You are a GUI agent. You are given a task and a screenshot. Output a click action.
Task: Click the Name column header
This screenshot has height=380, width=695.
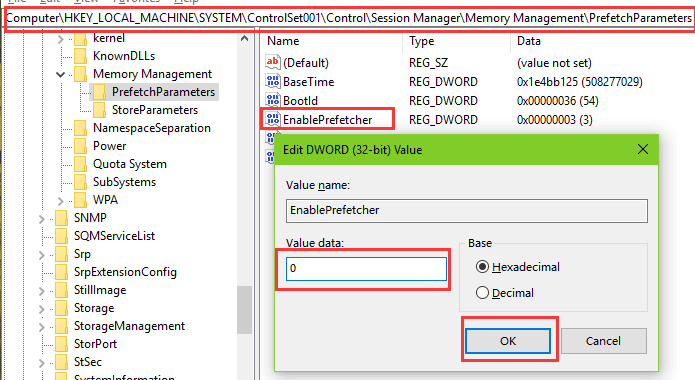pos(283,41)
